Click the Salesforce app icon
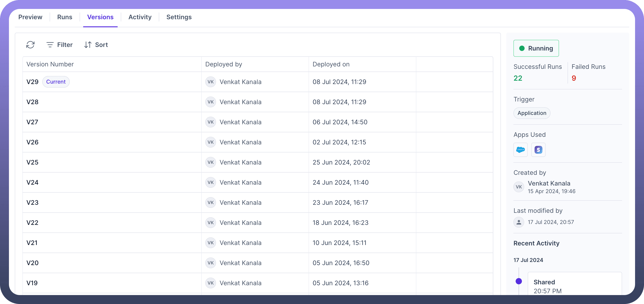Viewport: 644px width, 304px height. (x=520, y=150)
